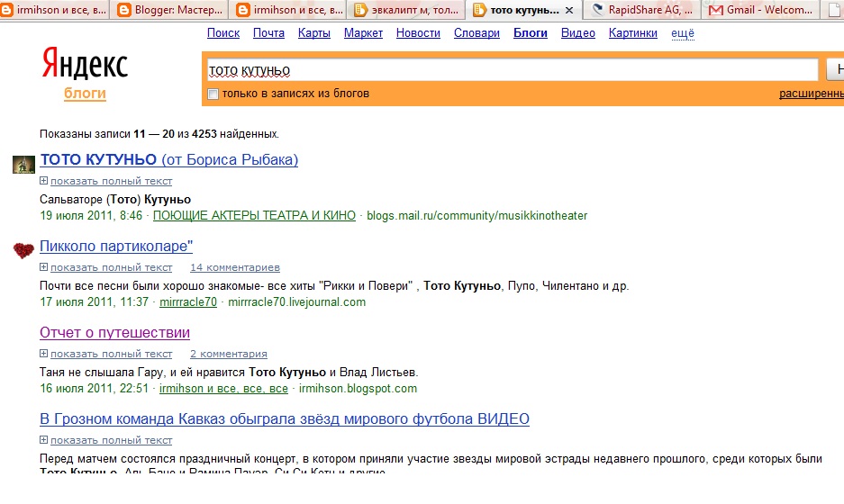Open Пикколо партиколаре result title
Screen dimensions: 844x504
pos(116,247)
